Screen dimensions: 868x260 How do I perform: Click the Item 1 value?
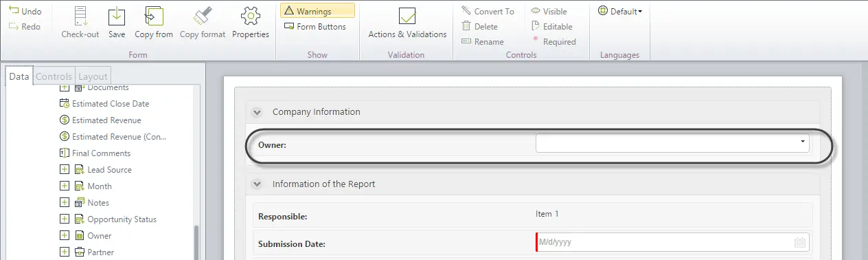(547, 214)
